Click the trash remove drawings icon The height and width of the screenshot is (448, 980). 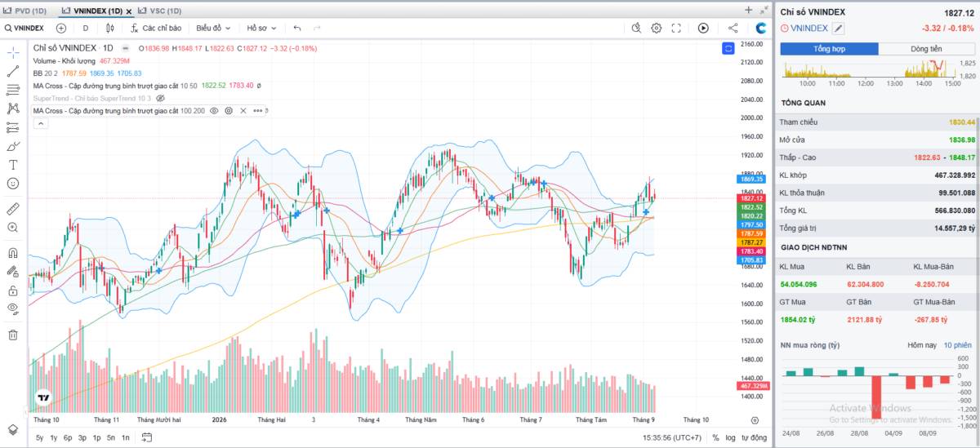13,335
